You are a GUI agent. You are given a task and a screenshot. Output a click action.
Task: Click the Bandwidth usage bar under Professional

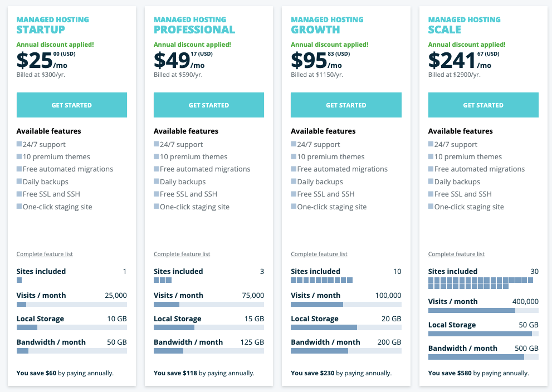coord(208,351)
